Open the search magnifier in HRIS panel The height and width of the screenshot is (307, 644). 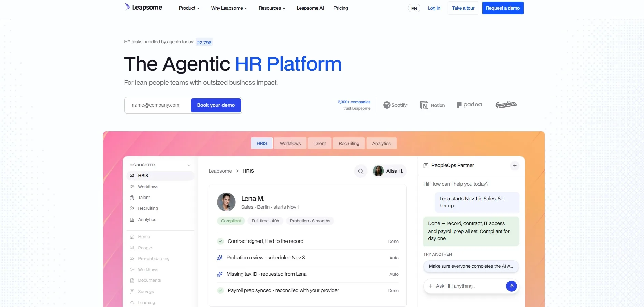360,171
